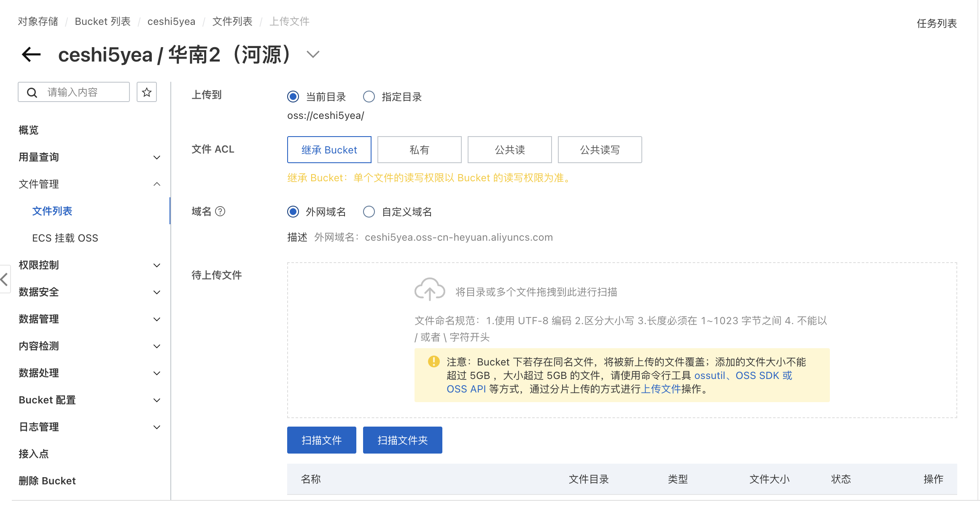Click the cloud upload icon
Viewport: 980px width, 505px height.
click(x=429, y=289)
